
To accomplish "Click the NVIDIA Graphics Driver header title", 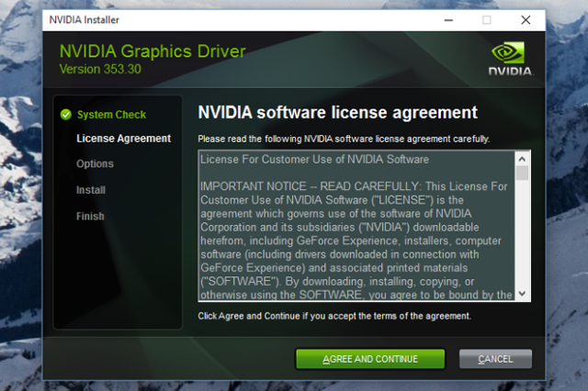I will (x=152, y=51).
